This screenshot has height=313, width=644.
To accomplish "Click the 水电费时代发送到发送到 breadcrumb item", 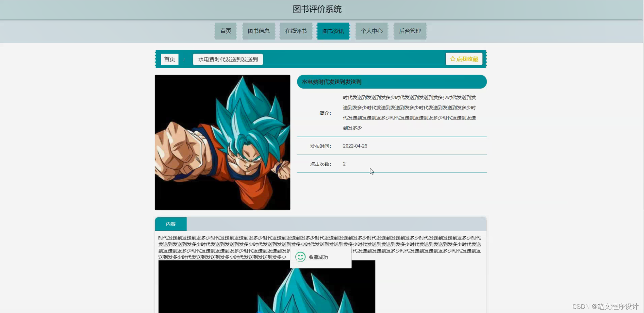I will [x=228, y=59].
